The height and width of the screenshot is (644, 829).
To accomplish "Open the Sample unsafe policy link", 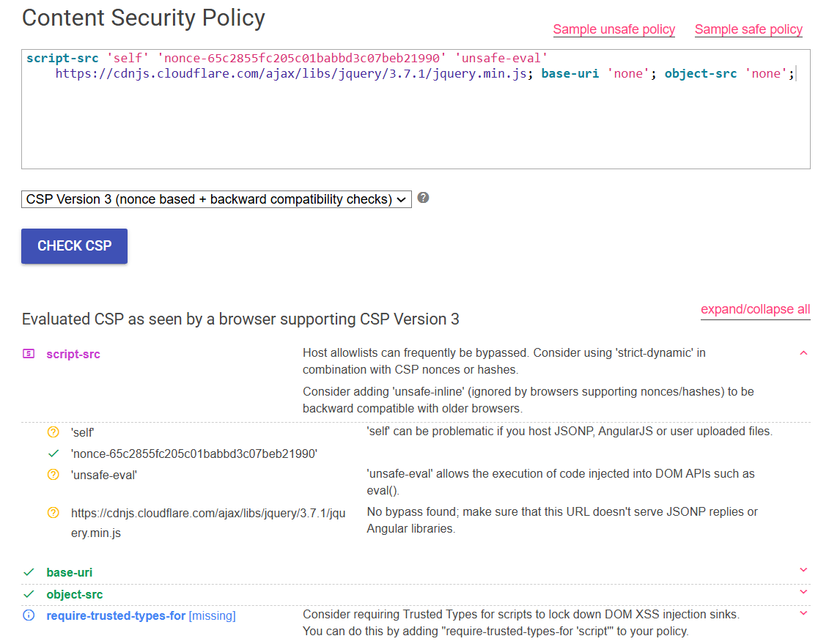I will [614, 29].
